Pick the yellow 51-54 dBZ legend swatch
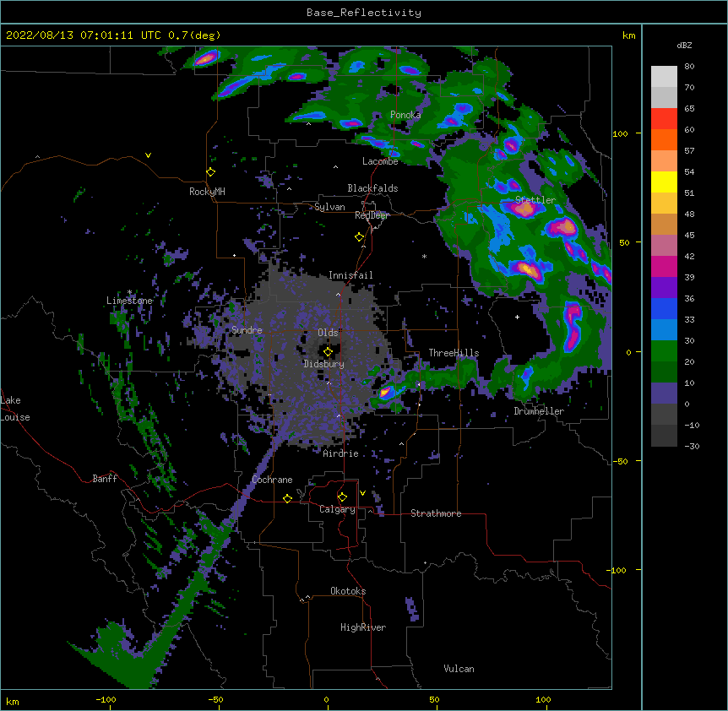This screenshot has height=711, width=728. (664, 182)
